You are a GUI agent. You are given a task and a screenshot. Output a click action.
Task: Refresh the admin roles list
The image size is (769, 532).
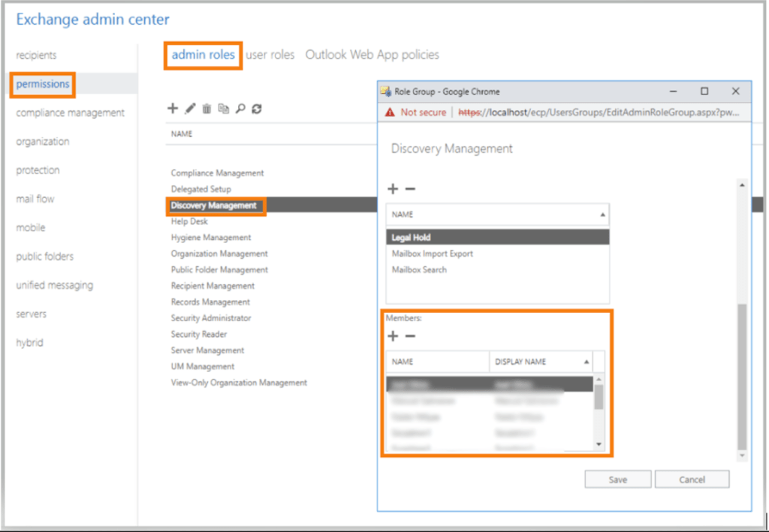pos(257,108)
